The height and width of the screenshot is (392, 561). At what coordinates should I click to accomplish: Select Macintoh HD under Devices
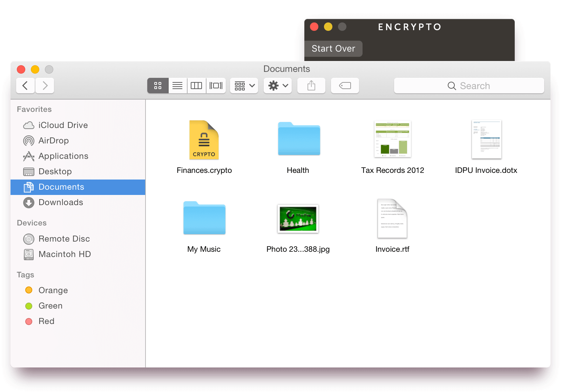(x=64, y=254)
